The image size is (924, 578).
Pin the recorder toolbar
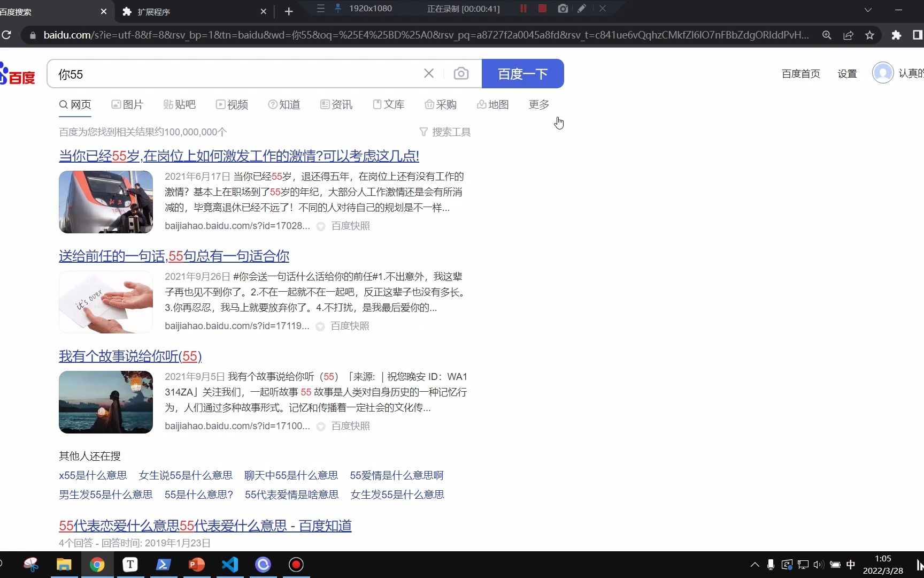click(338, 9)
